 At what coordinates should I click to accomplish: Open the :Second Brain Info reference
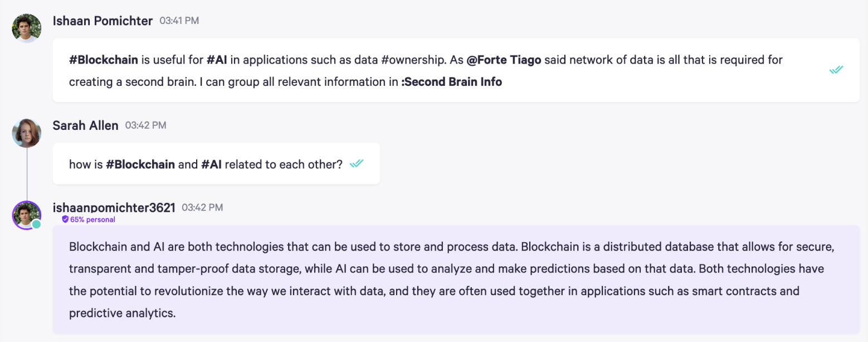pos(451,82)
